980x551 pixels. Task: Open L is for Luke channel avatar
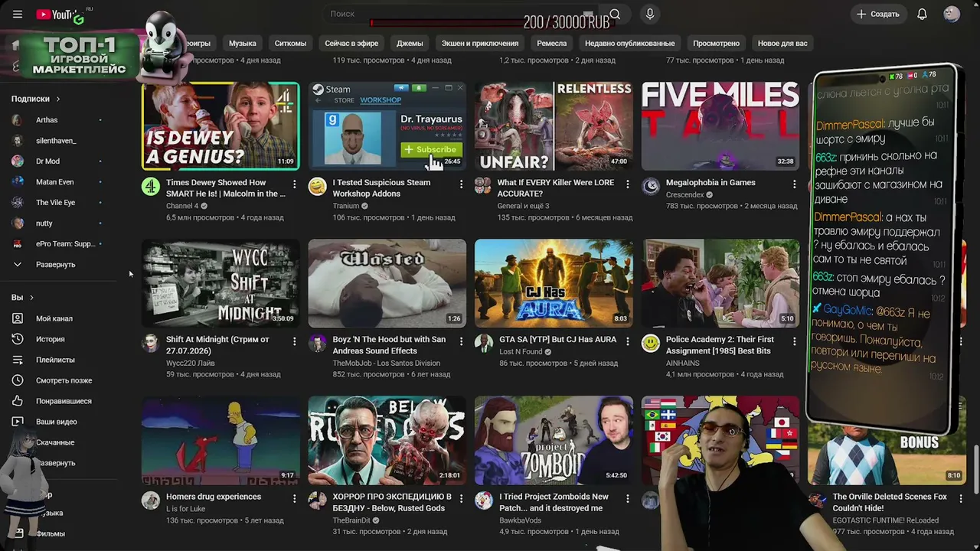151,500
